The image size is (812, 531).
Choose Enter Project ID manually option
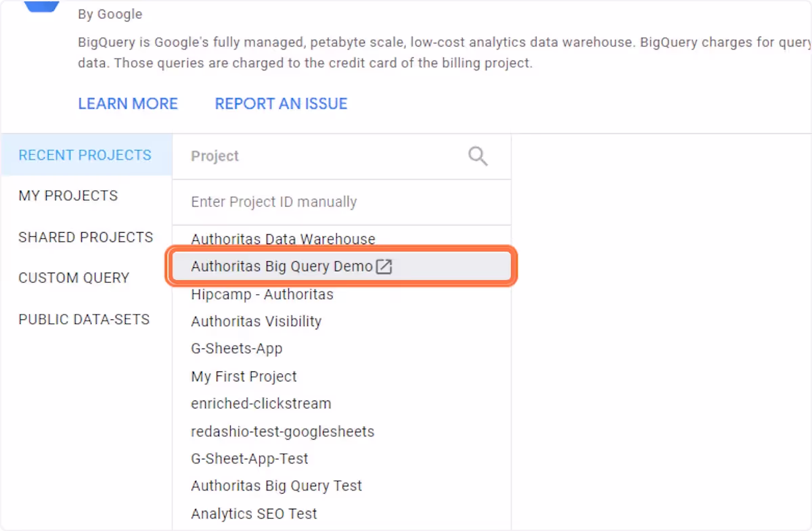tap(342, 202)
